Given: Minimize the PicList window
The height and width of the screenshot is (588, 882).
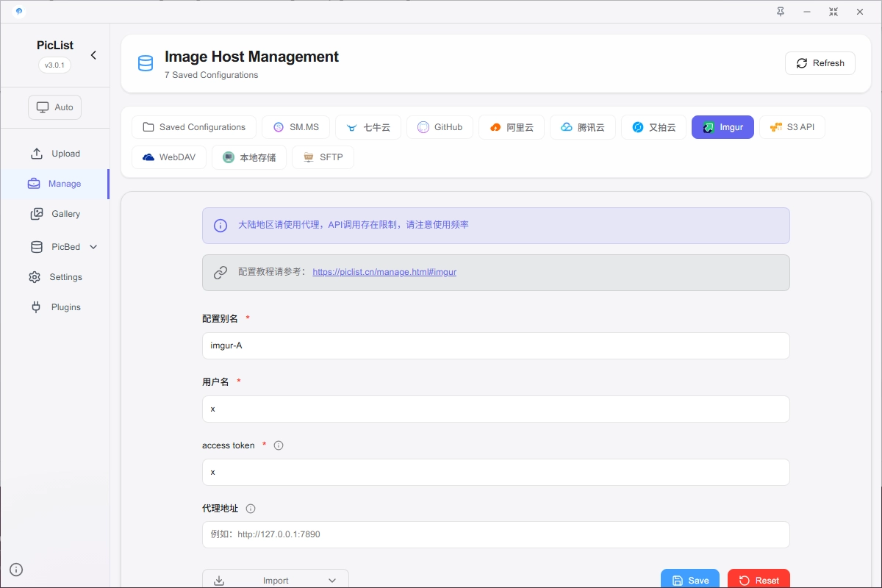Looking at the screenshot, I should click(807, 12).
